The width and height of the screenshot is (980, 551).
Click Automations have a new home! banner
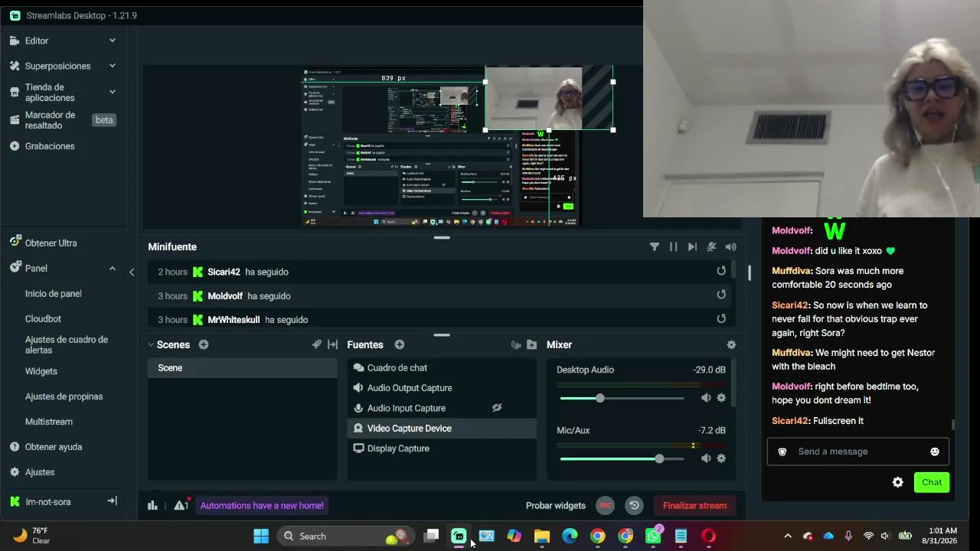pos(262,505)
